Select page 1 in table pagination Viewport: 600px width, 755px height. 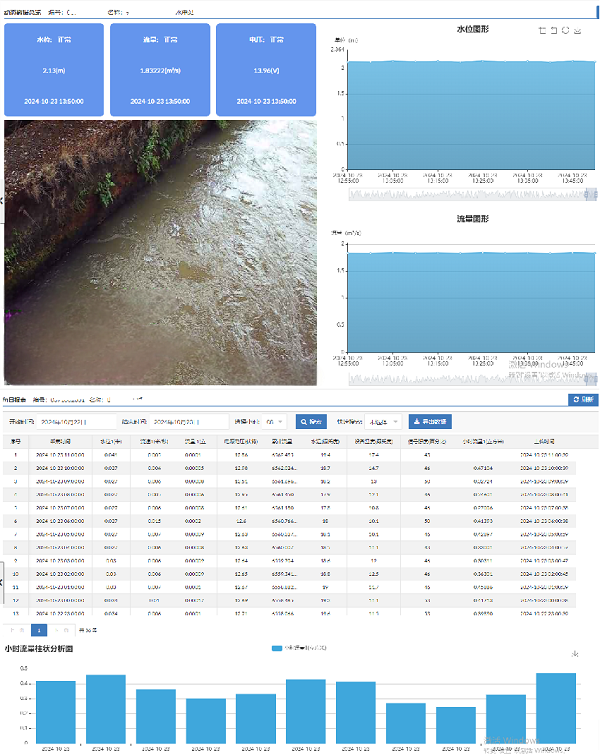pyautogui.click(x=40, y=630)
